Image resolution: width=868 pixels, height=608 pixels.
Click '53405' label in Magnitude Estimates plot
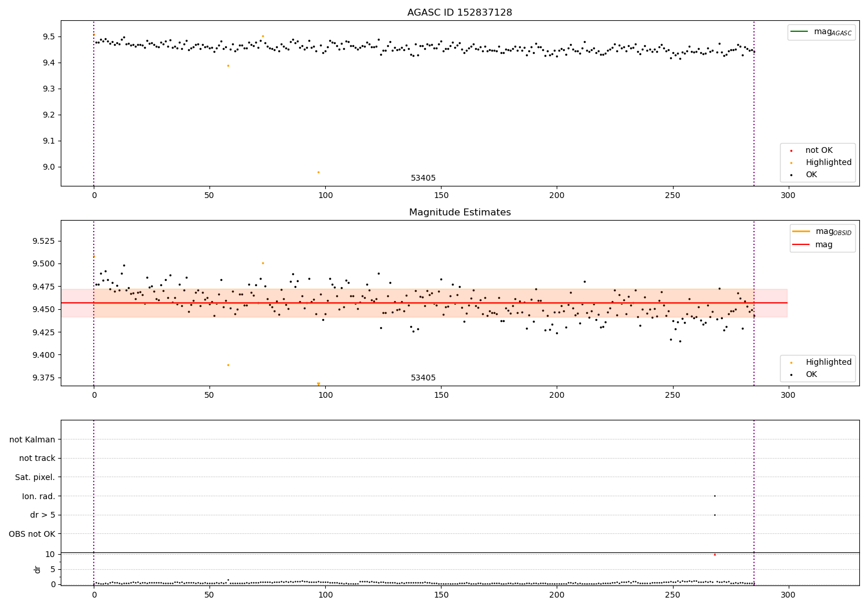tap(423, 378)
